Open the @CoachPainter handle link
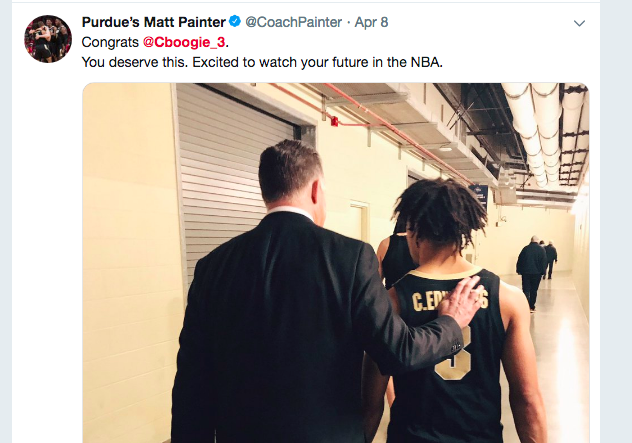632x443 pixels. pyautogui.click(x=293, y=22)
